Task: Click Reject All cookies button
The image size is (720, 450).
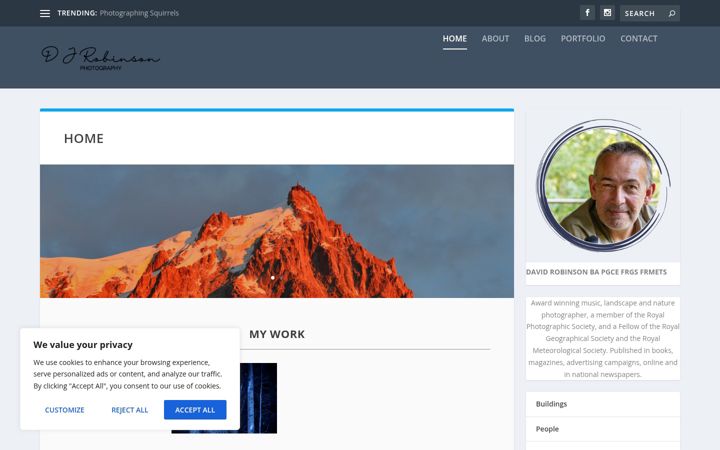Action: click(x=129, y=410)
